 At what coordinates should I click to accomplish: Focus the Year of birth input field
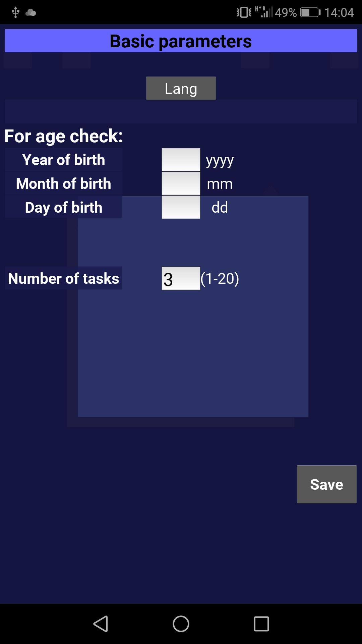(181, 160)
